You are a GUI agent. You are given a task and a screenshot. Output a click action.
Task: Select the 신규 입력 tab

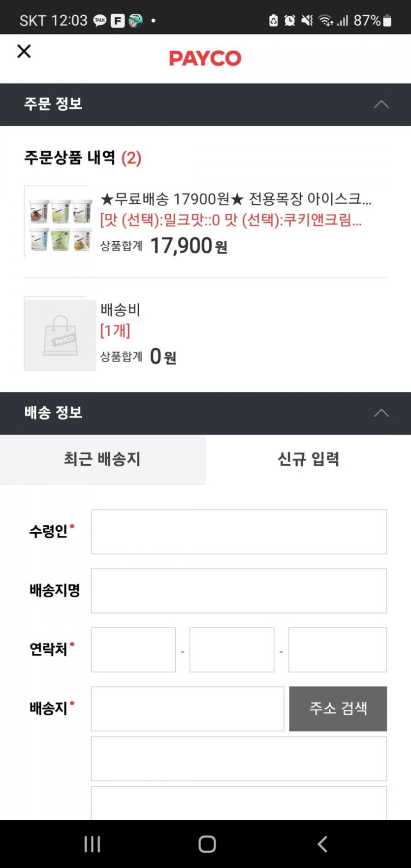click(x=308, y=459)
